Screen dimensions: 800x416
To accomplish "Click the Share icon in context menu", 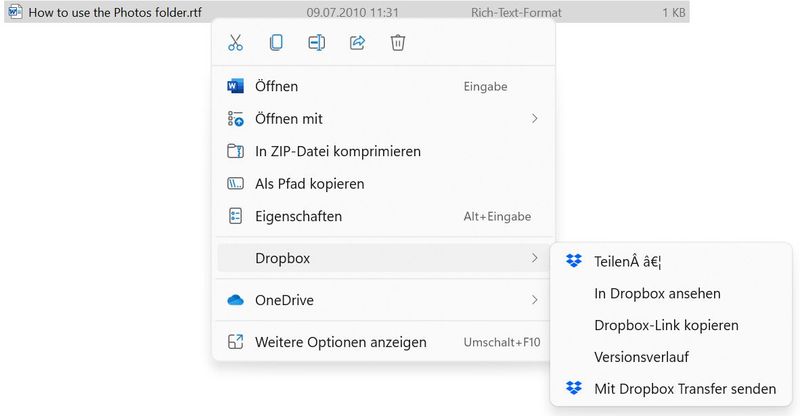I will point(357,43).
